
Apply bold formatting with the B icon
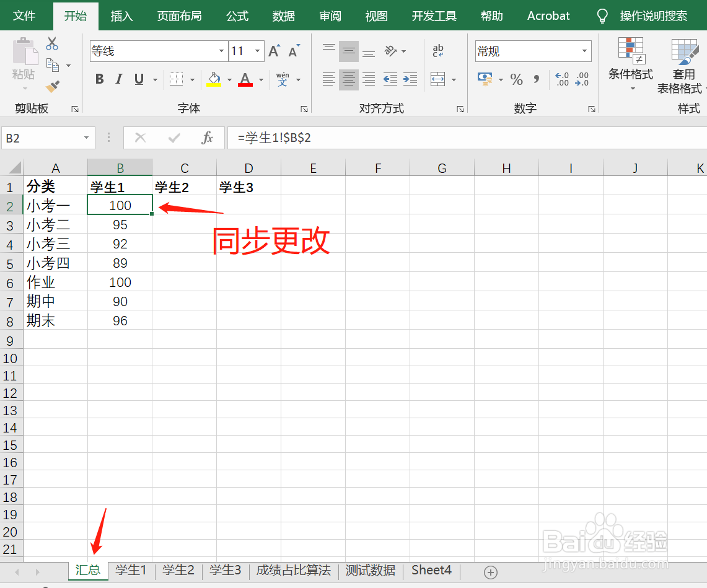click(x=99, y=79)
